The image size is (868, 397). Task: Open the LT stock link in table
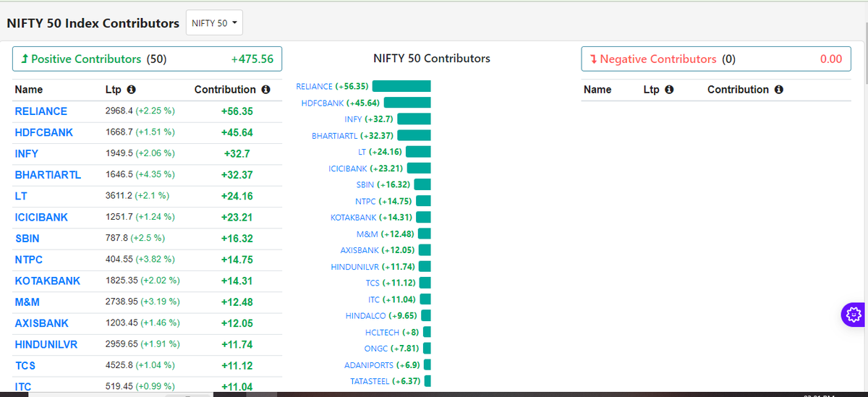tap(21, 196)
